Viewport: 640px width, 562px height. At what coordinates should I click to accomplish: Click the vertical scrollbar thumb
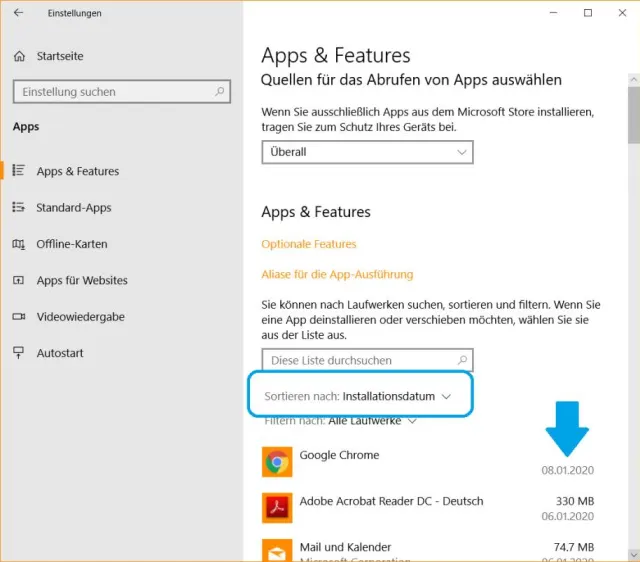coord(633,115)
